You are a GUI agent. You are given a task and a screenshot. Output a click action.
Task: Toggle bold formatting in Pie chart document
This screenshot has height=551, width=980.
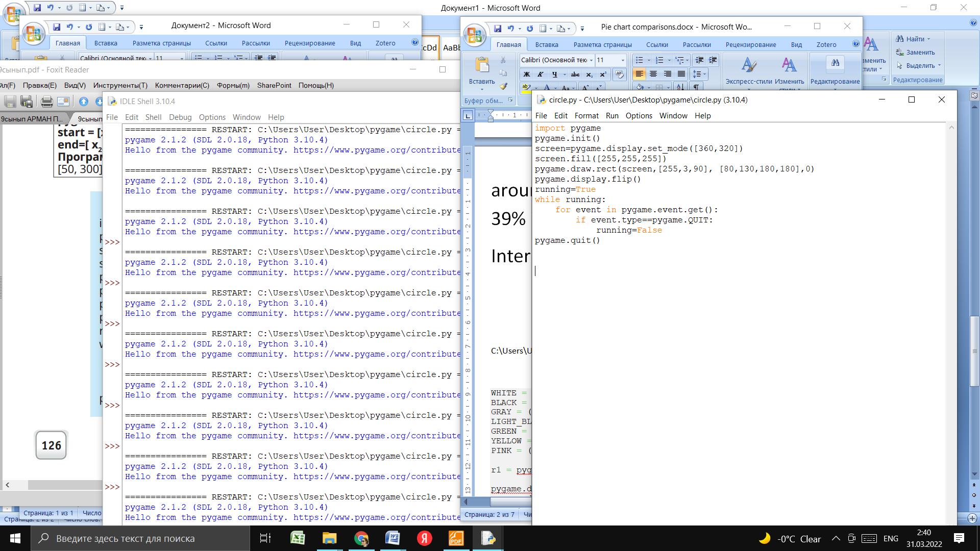pos(527,74)
